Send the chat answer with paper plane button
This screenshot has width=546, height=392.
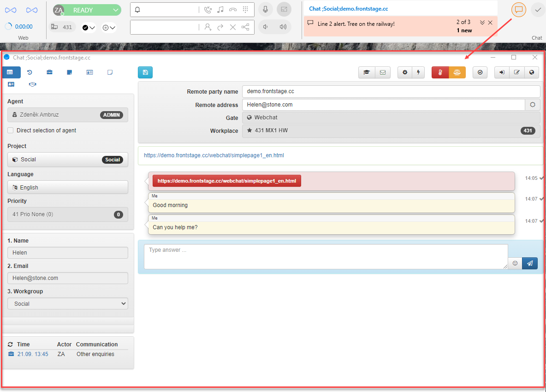530,263
